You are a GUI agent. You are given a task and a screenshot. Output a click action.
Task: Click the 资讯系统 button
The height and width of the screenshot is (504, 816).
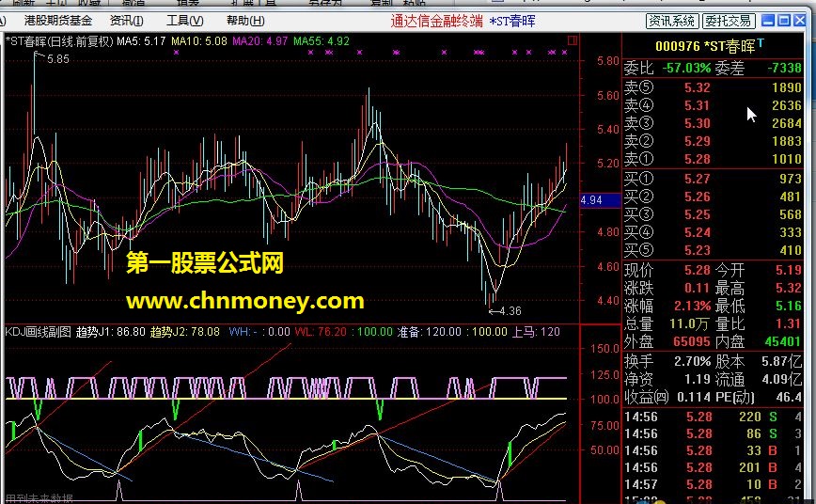(x=672, y=21)
